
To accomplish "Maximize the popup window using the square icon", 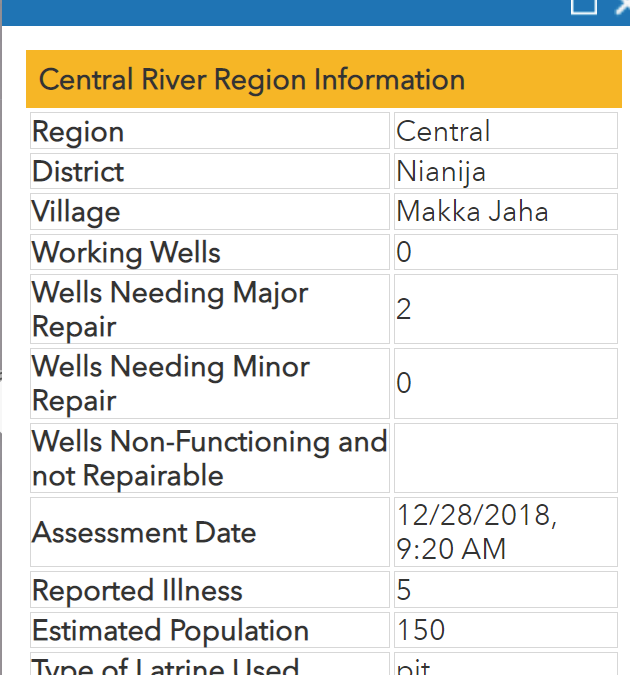I will pos(583,6).
